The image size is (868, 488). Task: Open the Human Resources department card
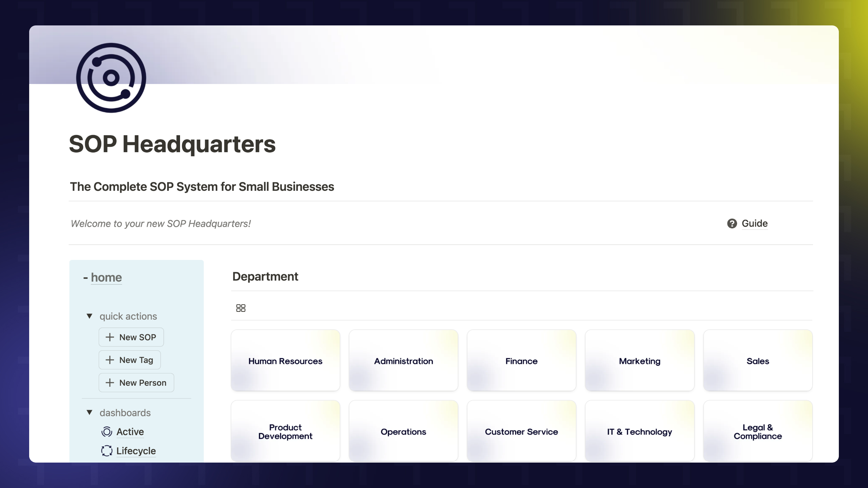click(285, 361)
